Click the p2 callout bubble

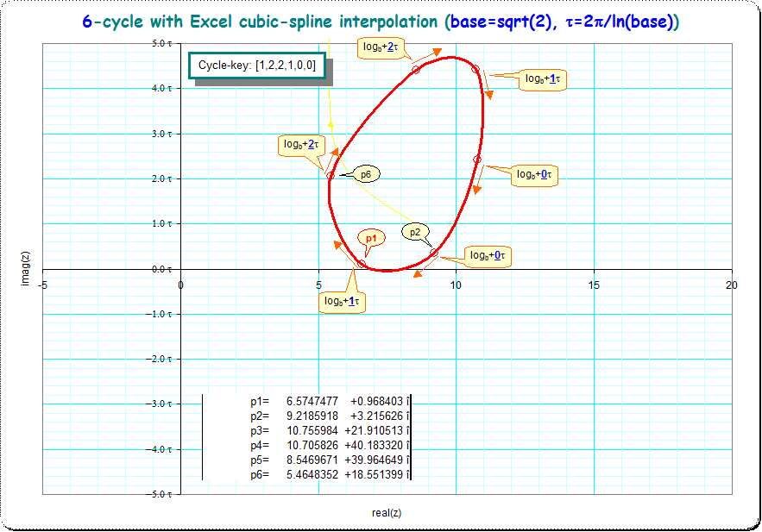[414, 232]
